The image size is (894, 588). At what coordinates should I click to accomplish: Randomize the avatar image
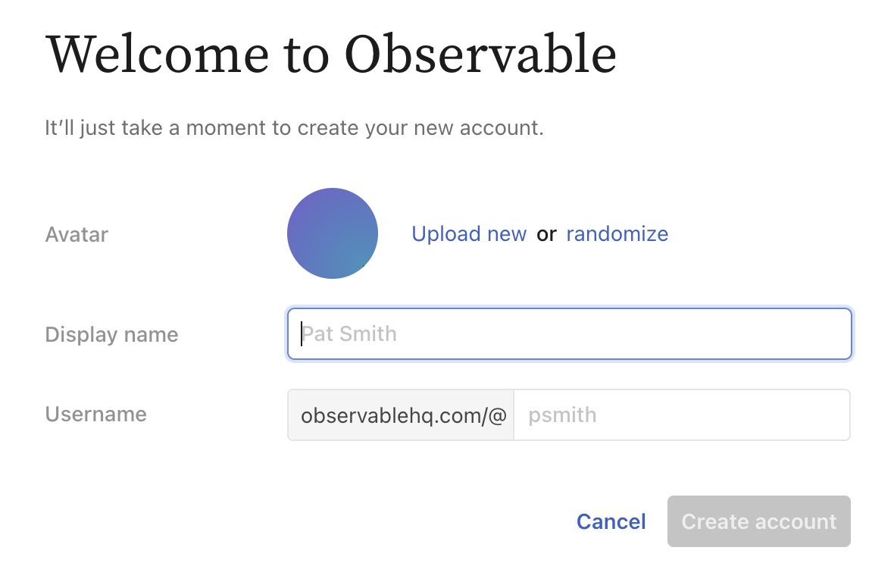click(x=617, y=234)
